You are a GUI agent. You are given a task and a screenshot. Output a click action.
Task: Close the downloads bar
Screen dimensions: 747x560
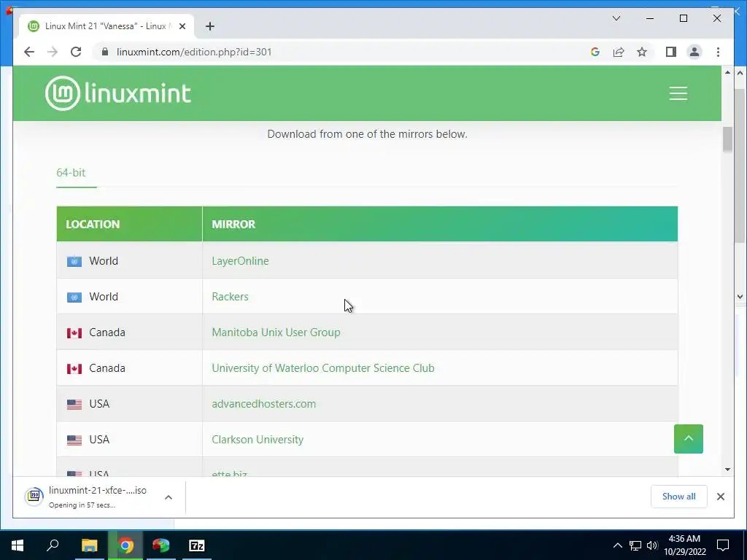720,497
